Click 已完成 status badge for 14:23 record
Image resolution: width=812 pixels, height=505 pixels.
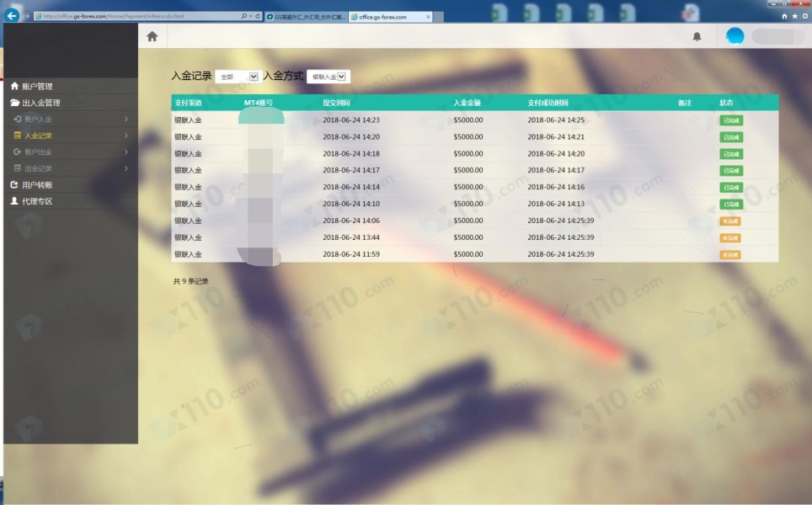click(730, 120)
